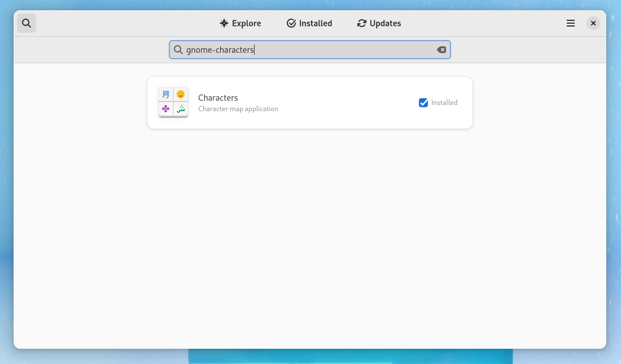621x364 pixels.
Task: Open the Updates dropdown view
Action: tap(378, 23)
